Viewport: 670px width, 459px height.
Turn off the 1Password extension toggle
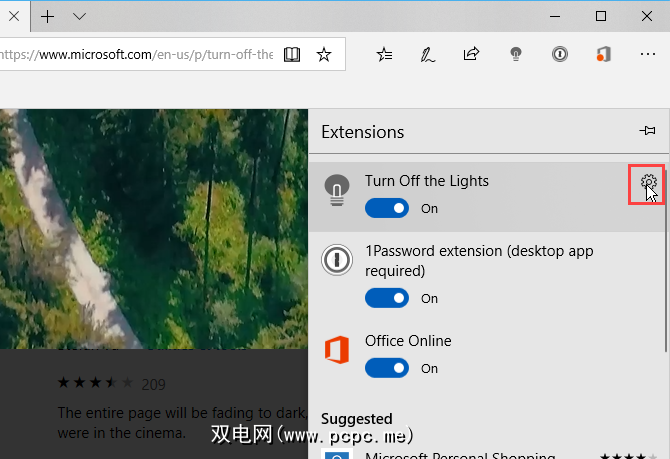pos(387,298)
